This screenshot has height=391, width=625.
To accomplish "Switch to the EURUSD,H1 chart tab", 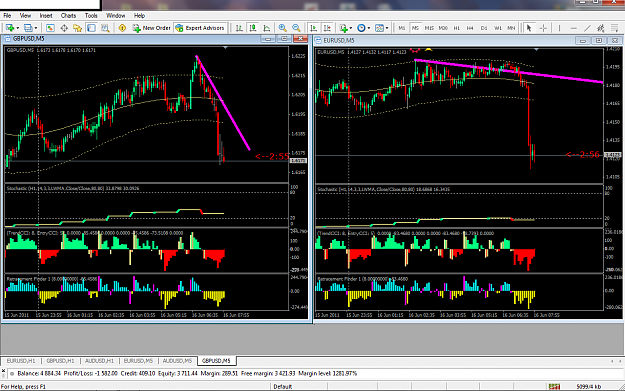I will (x=21, y=361).
